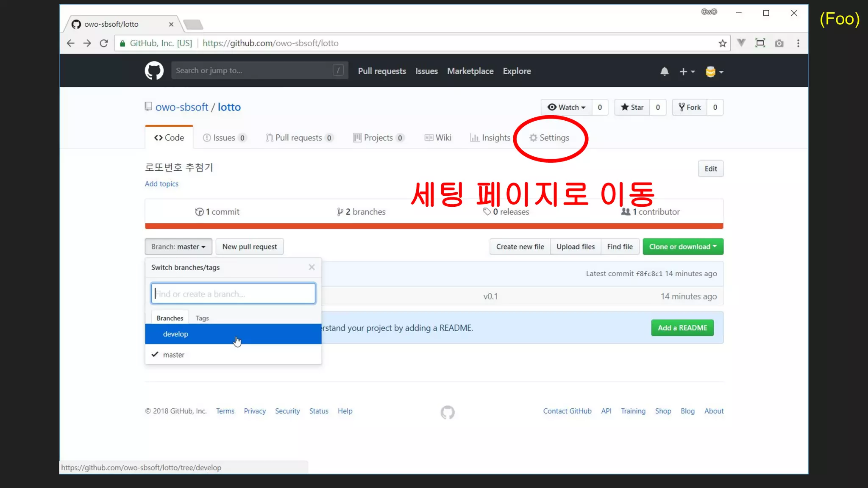The width and height of the screenshot is (868, 488).
Task: Click the commit hash f8fc8c1
Action: coord(649,274)
